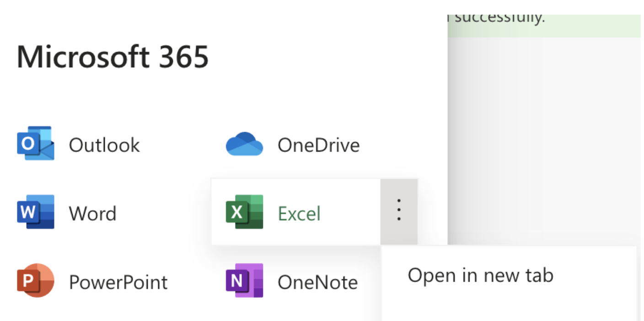Open Excel's three-dot more options menu
This screenshot has width=644, height=321.
(x=399, y=211)
